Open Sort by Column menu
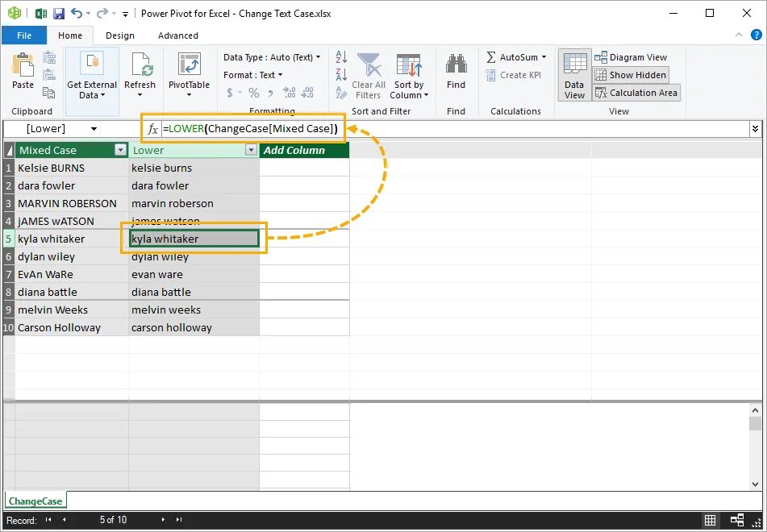767x532 pixels. [x=409, y=76]
